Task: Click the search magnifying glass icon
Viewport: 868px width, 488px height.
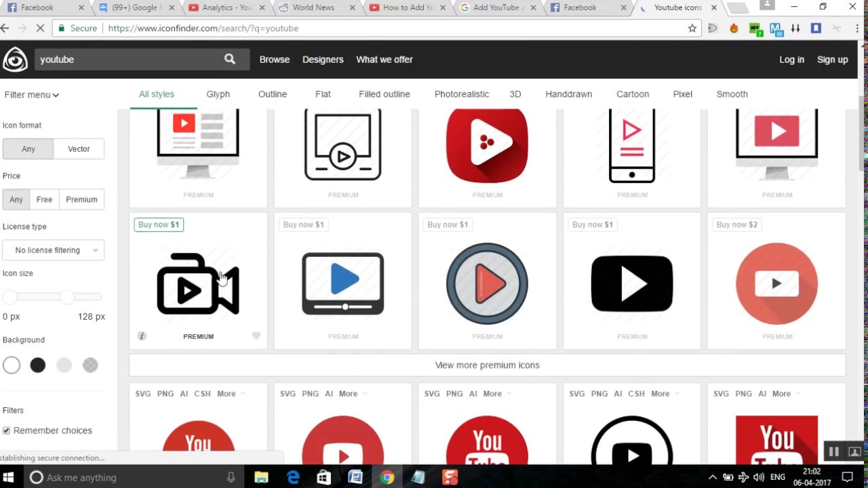Action: click(229, 59)
